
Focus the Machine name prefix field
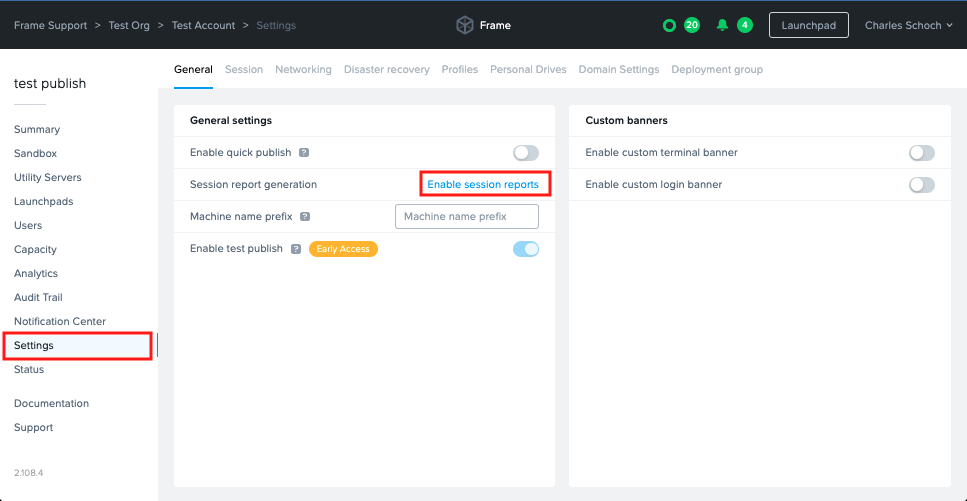click(x=467, y=217)
